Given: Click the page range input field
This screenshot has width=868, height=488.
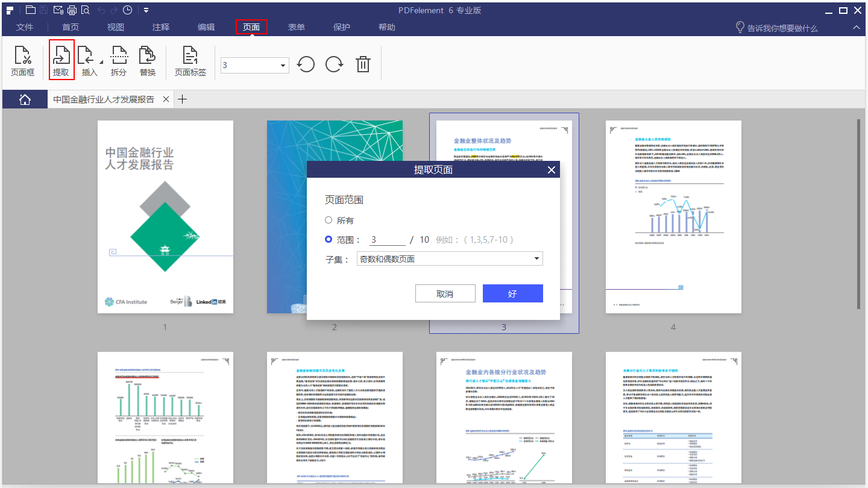Looking at the screenshot, I should [388, 240].
